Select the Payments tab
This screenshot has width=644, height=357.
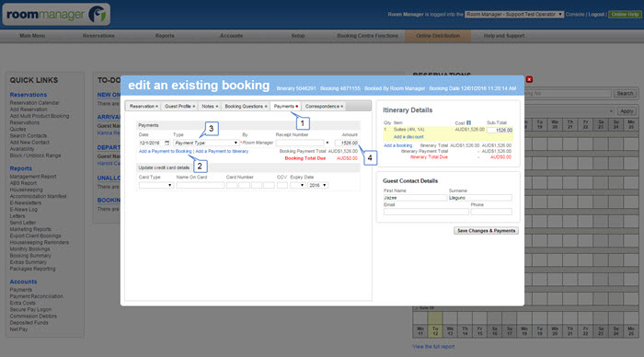285,107
